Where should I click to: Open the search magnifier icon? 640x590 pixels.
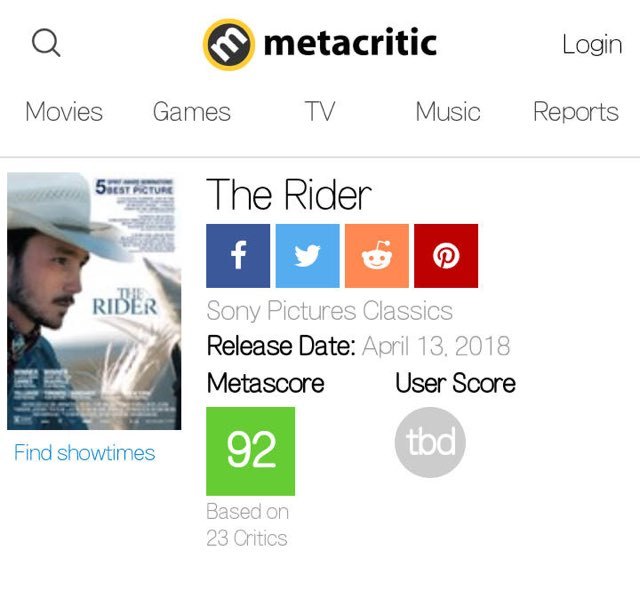46,42
